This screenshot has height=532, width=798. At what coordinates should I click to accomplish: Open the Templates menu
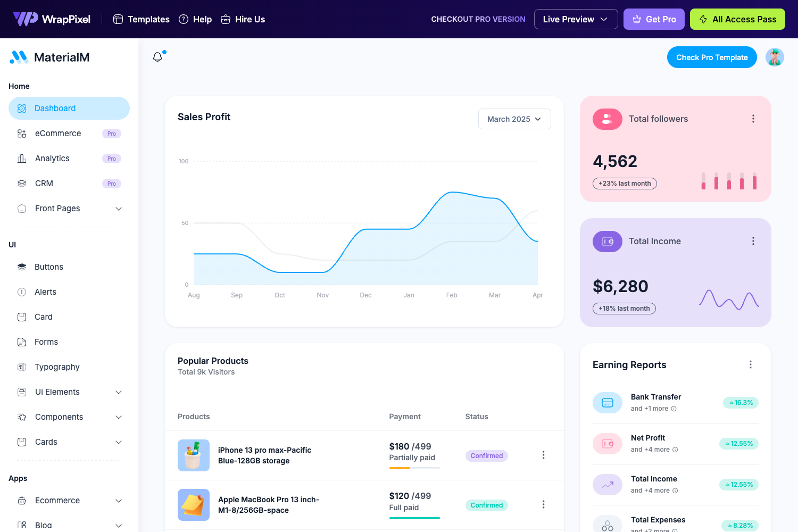coord(140,19)
